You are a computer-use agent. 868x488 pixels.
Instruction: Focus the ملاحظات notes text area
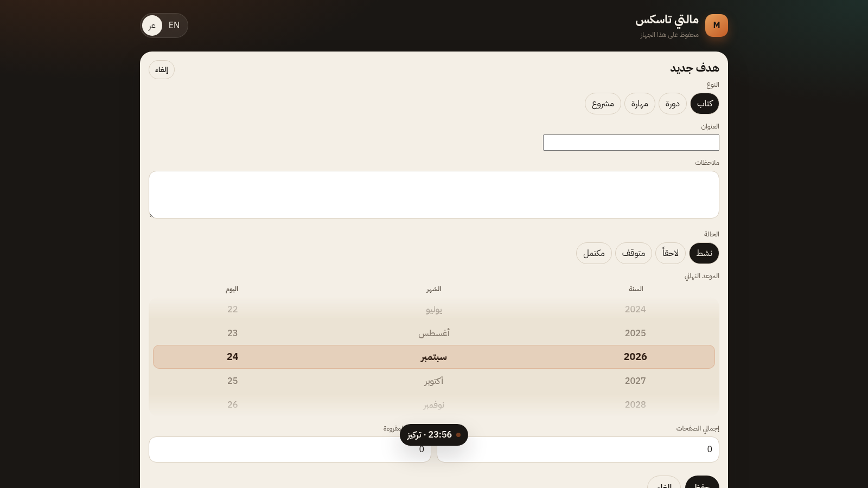click(434, 195)
